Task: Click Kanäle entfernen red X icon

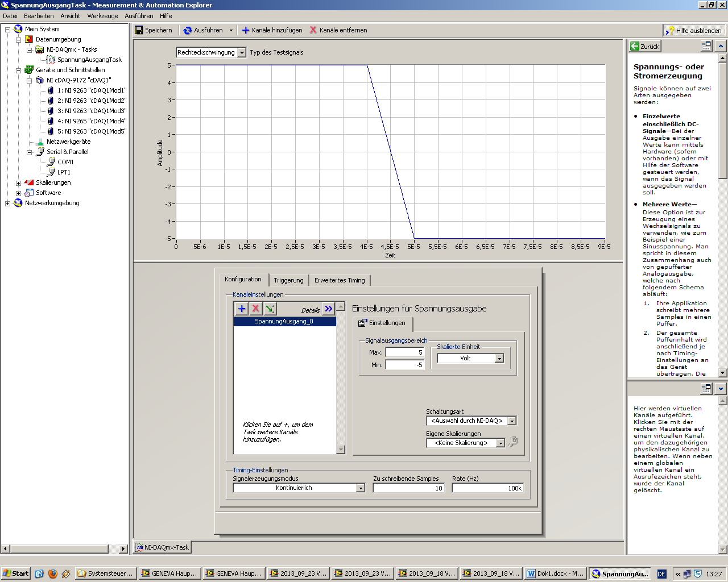Action: [313, 30]
